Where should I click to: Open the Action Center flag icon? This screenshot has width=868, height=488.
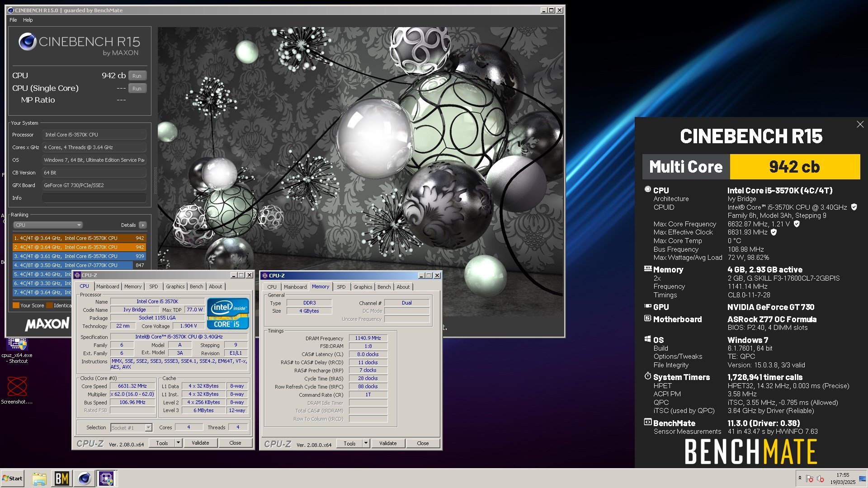coord(810,479)
